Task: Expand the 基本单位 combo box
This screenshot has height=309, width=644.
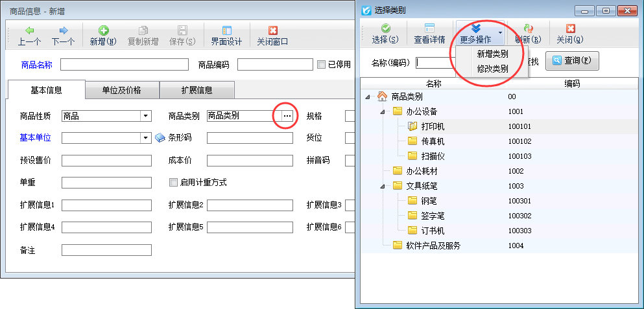Action: click(146, 138)
